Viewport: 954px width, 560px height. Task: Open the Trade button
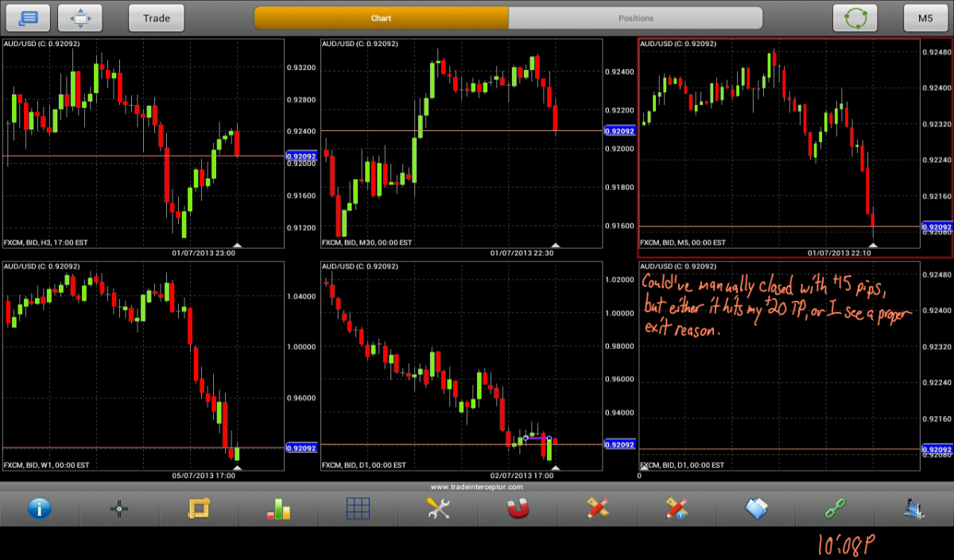(157, 17)
